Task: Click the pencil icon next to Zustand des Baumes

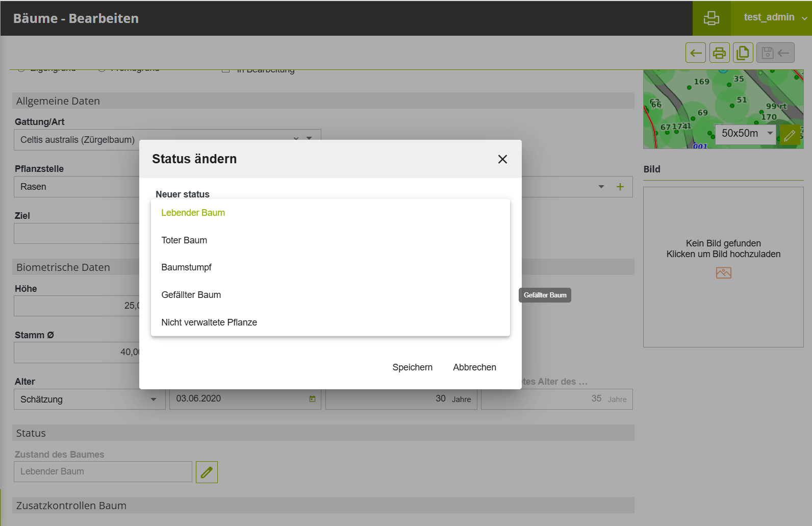Action: click(207, 472)
